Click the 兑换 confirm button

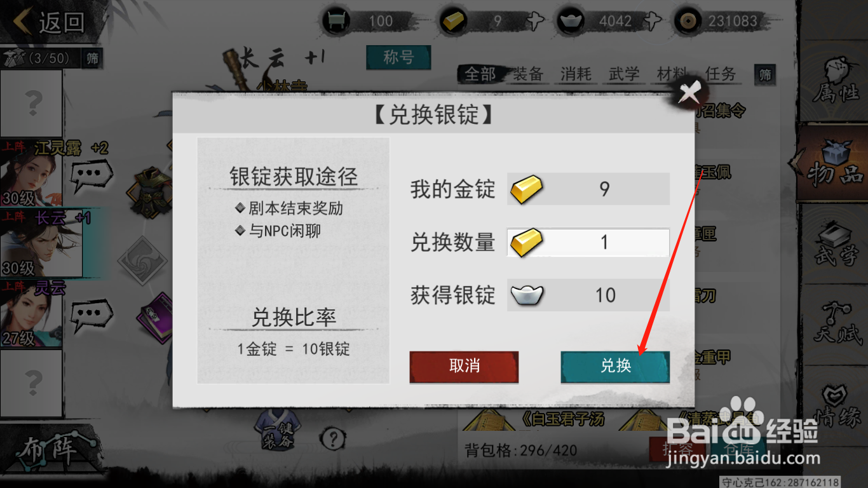click(x=615, y=367)
